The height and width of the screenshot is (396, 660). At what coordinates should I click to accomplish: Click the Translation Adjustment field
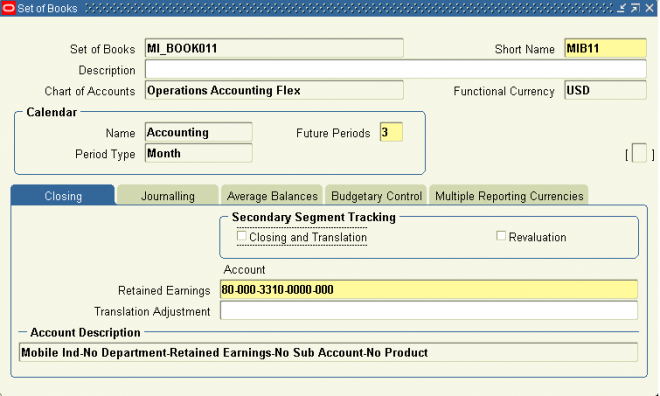(428, 311)
